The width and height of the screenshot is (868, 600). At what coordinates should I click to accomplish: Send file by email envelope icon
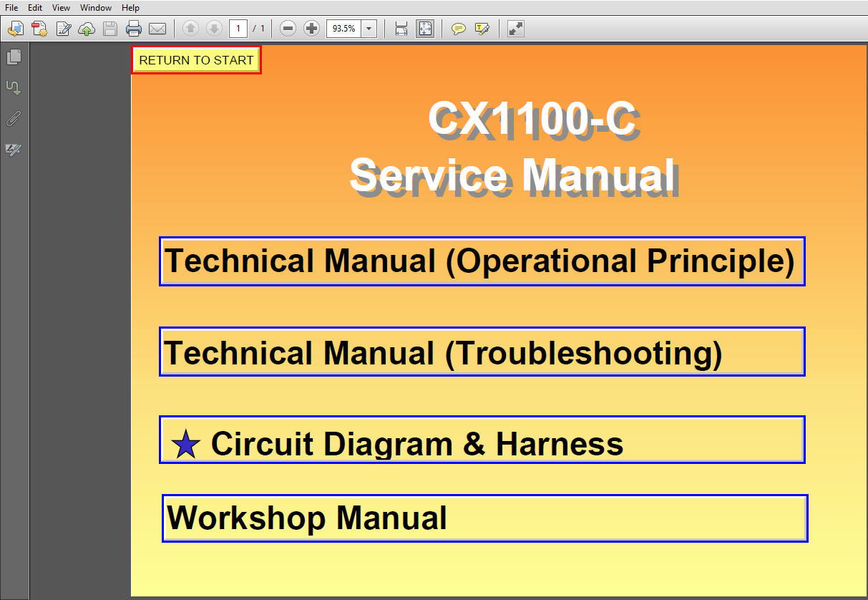coord(157,29)
